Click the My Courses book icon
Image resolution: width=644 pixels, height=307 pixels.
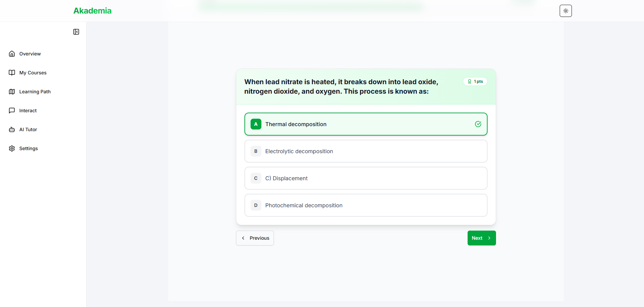point(12,73)
